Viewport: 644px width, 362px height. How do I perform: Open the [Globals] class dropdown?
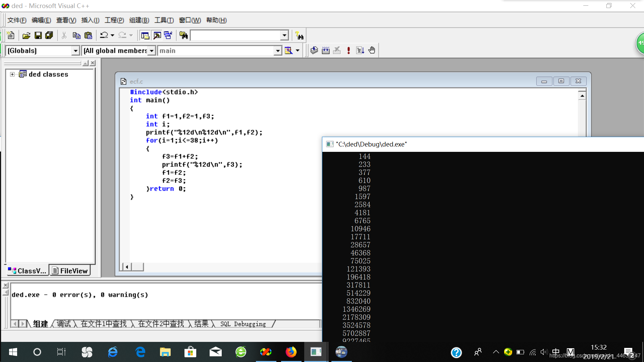[75, 51]
